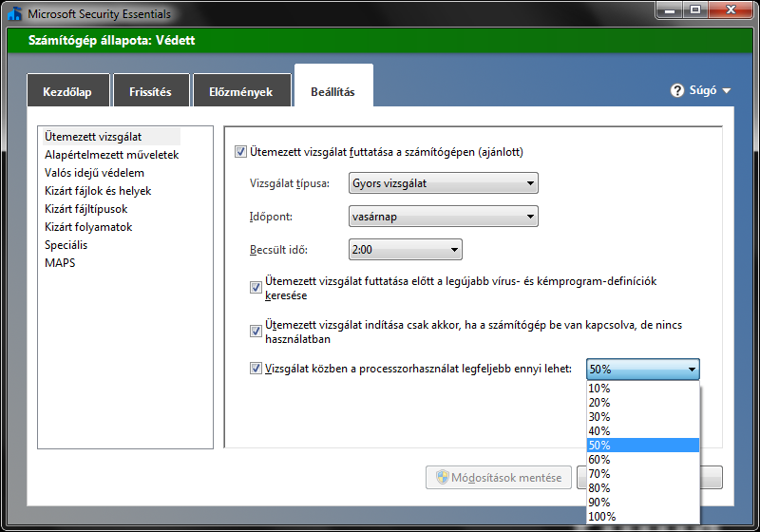
Task: Open the Súgó dropdown arrow
Action: coord(726,90)
